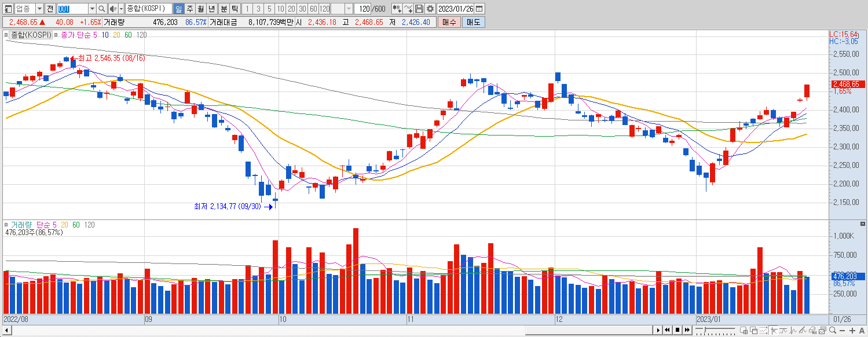Screen dimensions: 868x337
Task: Click the stop playback button
Action: pyautogui.click(x=677, y=330)
